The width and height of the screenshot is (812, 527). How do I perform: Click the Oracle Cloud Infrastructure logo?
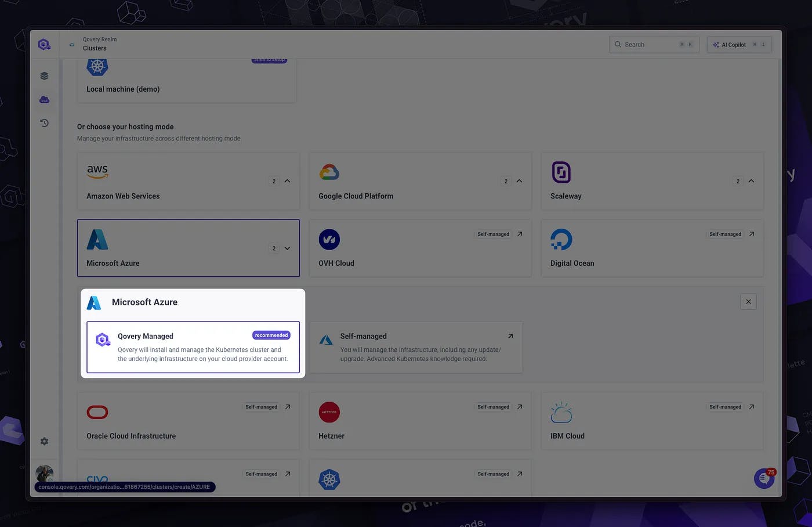coord(97,412)
